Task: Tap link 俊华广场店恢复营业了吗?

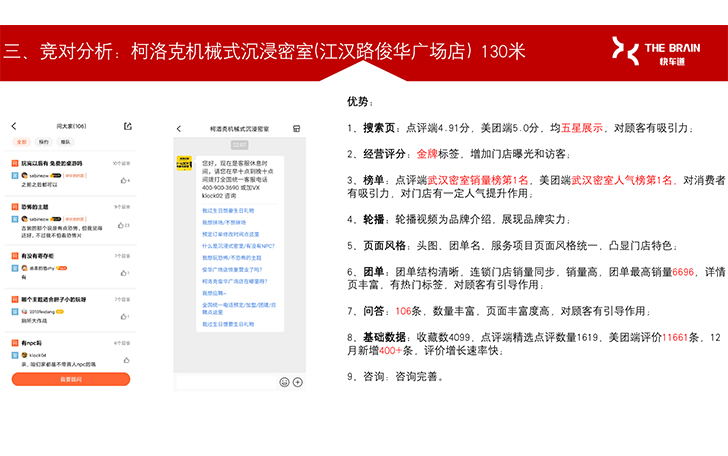Action: 232,269
